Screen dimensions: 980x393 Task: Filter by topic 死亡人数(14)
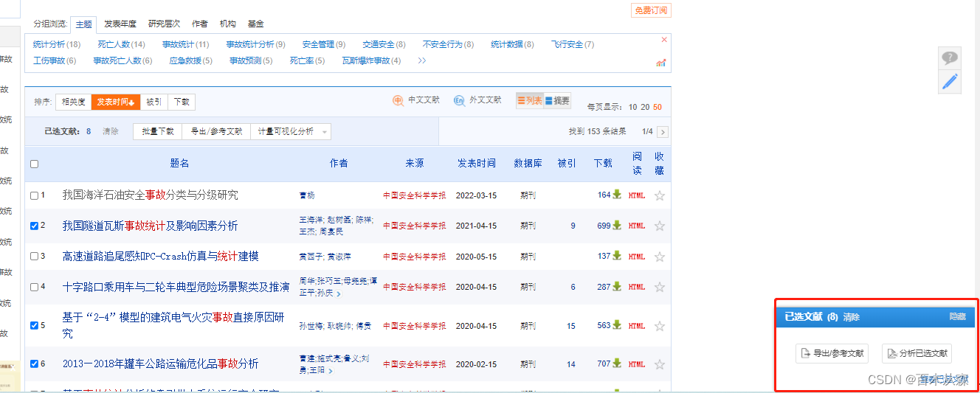(x=122, y=44)
